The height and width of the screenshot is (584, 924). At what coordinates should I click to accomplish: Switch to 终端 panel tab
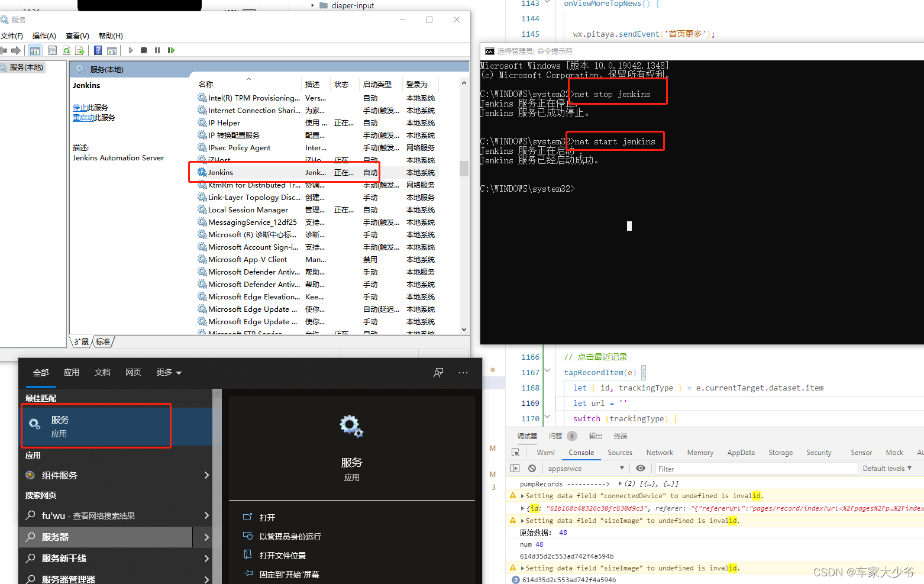pyautogui.click(x=620, y=436)
